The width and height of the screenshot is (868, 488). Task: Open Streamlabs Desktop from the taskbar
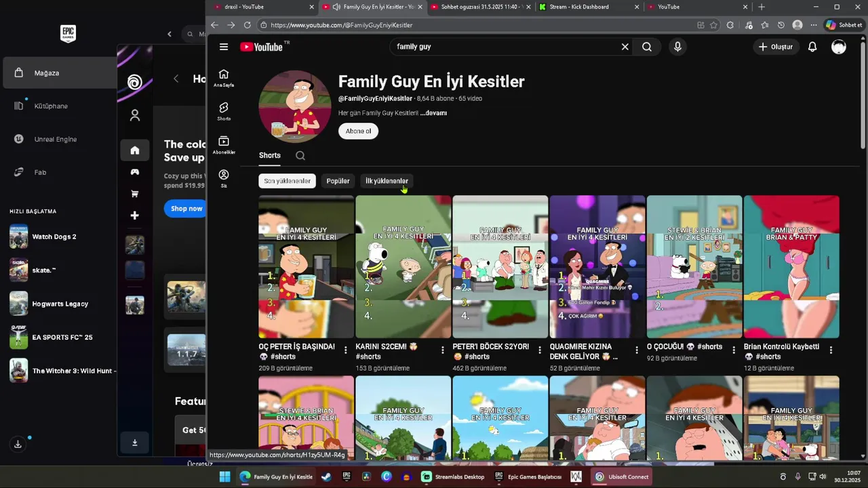452,476
